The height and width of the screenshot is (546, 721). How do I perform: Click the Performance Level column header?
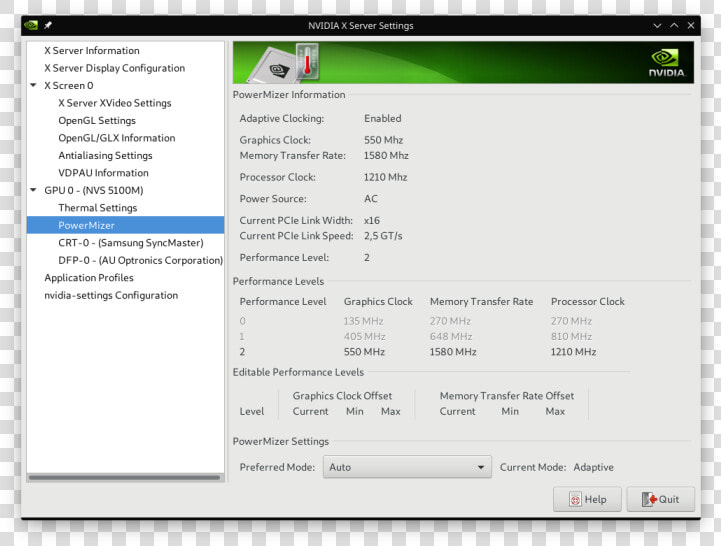click(x=283, y=301)
